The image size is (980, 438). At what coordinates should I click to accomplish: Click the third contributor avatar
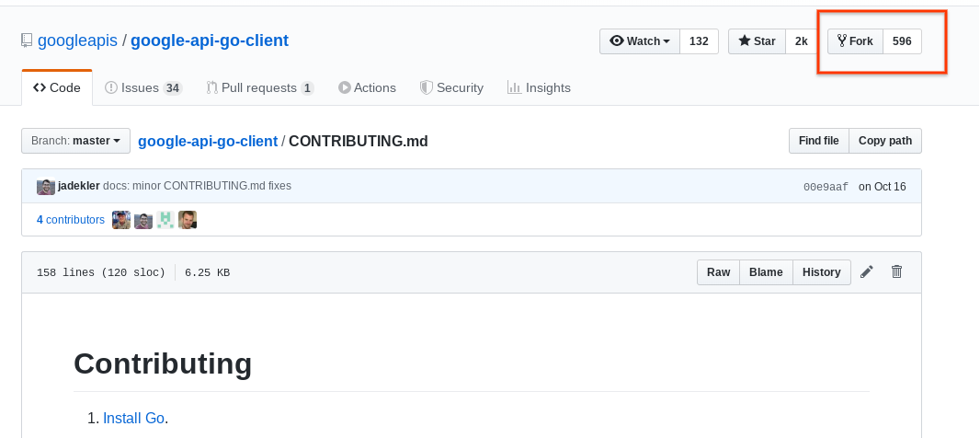coord(165,220)
